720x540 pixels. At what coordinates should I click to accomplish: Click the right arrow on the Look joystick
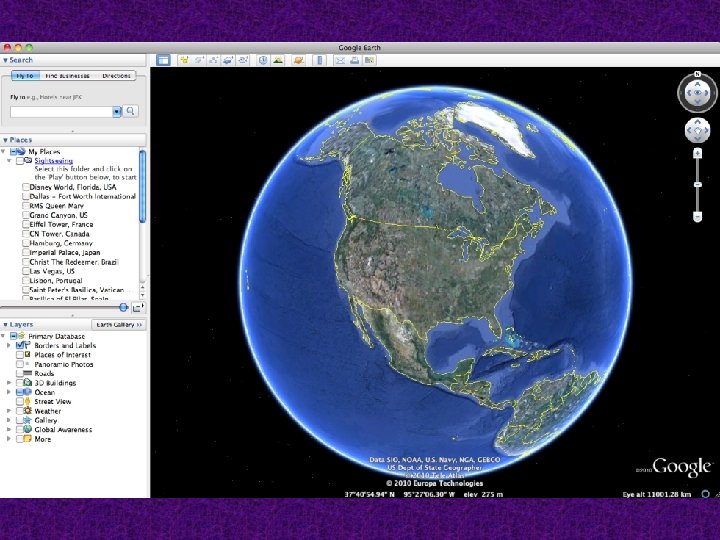pyautogui.click(x=707, y=93)
